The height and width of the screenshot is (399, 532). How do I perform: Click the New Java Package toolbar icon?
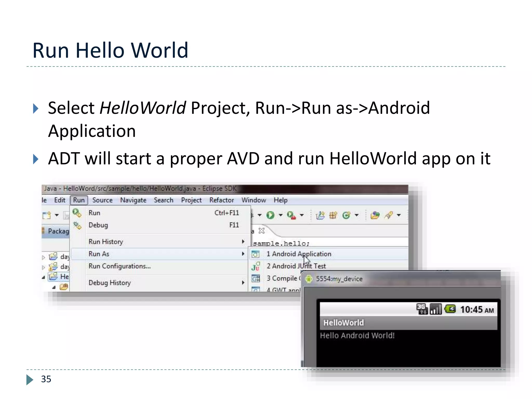(x=333, y=215)
